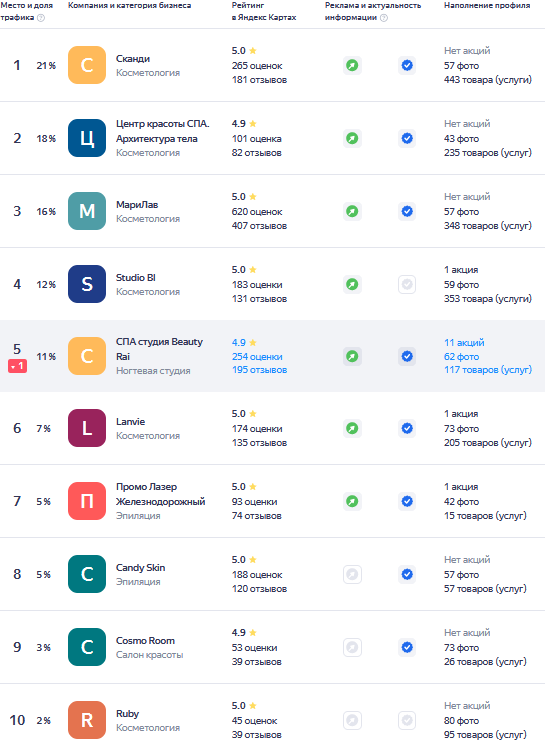The width and height of the screenshot is (545, 750).
Task: Click the 'Ногтевая студия' category label
Action: click(x=153, y=371)
